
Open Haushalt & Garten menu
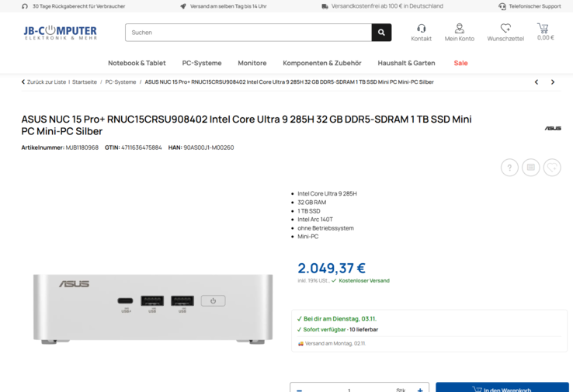tap(406, 63)
